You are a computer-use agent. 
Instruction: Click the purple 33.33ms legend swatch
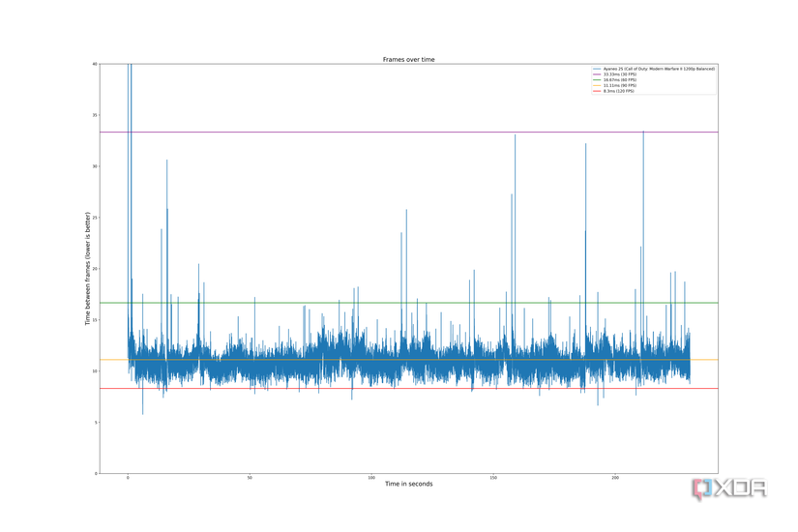pyautogui.click(x=597, y=74)
